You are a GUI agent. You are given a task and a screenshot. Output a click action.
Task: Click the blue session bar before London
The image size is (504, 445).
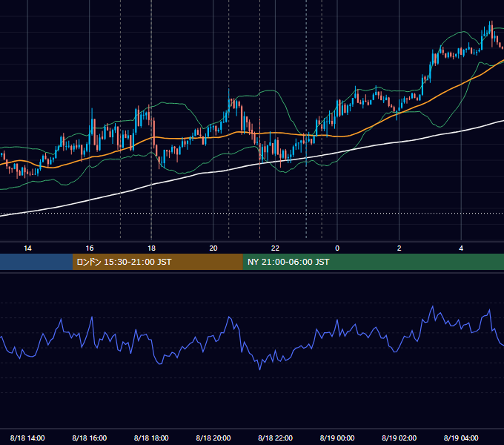[36, 262]
